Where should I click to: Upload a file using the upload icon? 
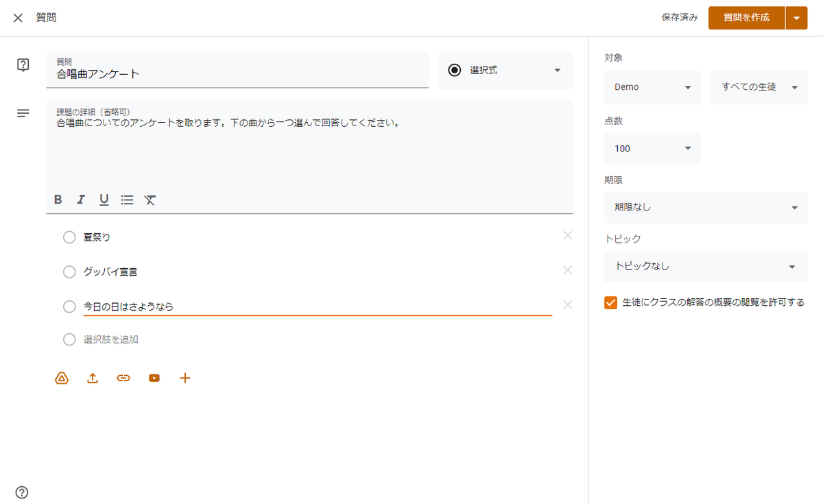tap(93, 378)
